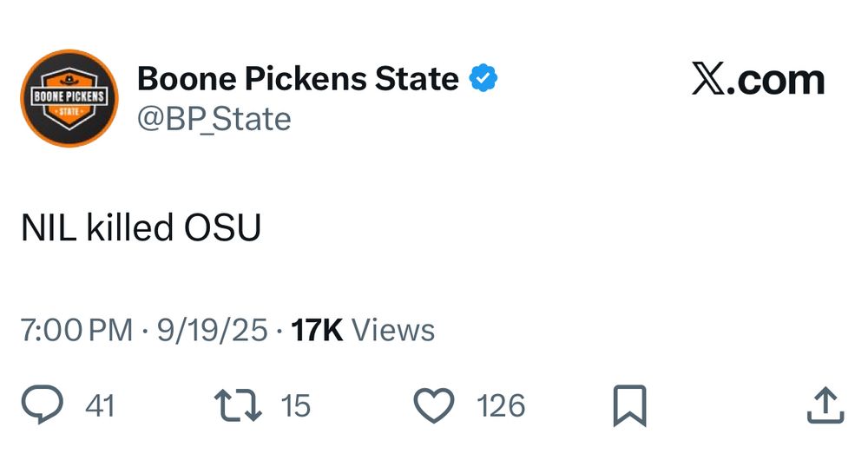Click the 9/19/25 date
This screenshot has height=467, width=868.
click(x=212, y=330)
